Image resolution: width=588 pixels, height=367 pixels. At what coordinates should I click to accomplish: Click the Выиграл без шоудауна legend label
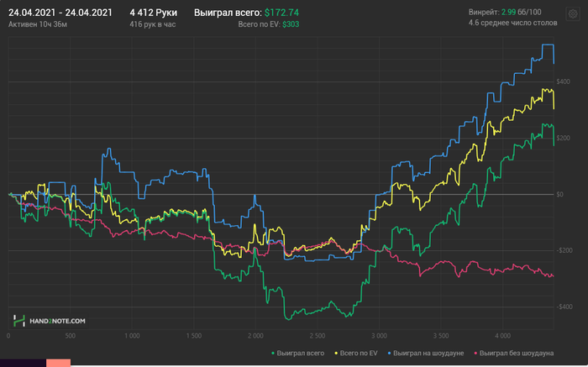pos(517,353)
